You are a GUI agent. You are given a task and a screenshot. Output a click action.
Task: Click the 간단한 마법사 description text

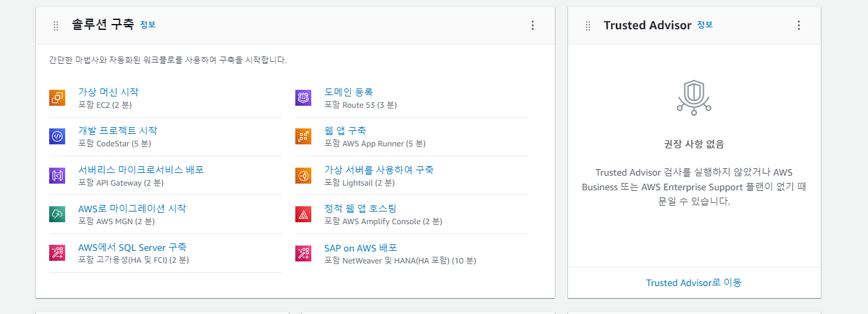pyautogui.click(x=168, y=60)
